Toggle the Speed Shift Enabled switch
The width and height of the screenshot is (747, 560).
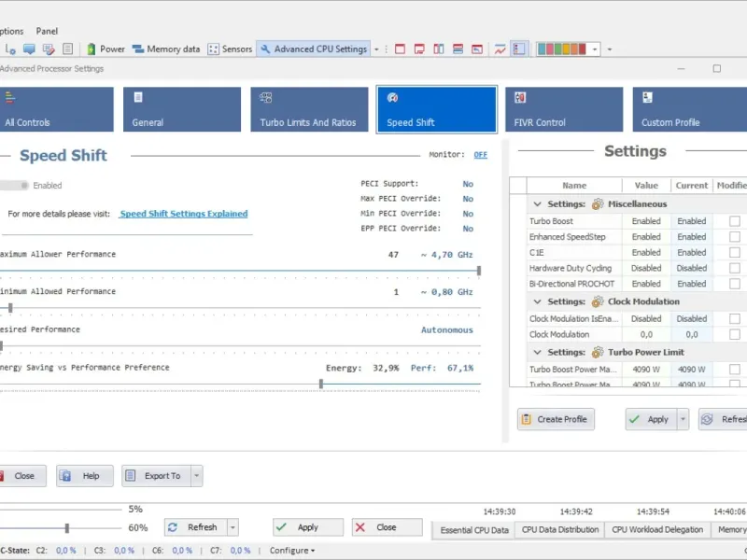[14, 185]
